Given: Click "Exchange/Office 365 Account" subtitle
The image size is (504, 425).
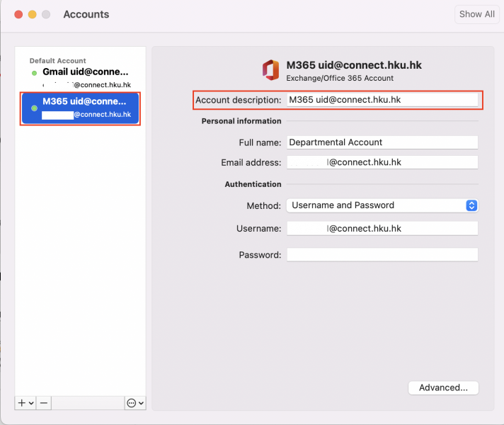Looking at the screenshot, I should (340, 78).
